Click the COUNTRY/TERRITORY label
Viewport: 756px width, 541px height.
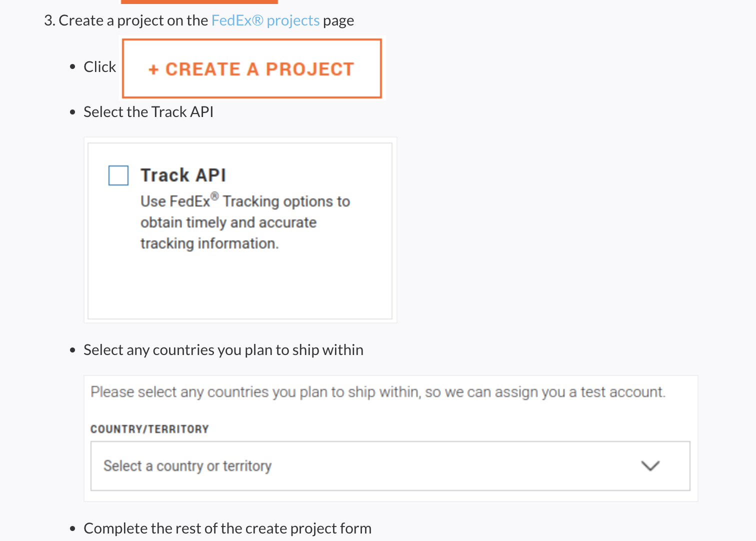point(149,429)
